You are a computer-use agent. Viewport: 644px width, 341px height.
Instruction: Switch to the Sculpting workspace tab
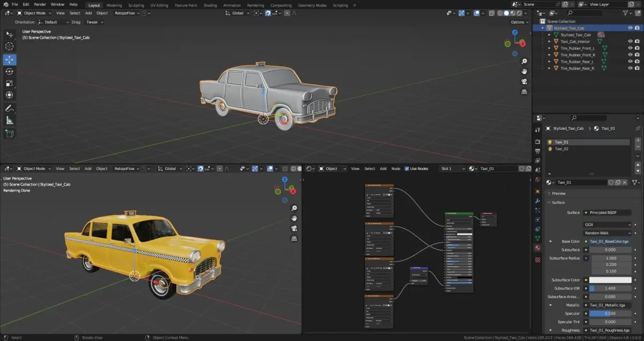click(x=136, y=5)
